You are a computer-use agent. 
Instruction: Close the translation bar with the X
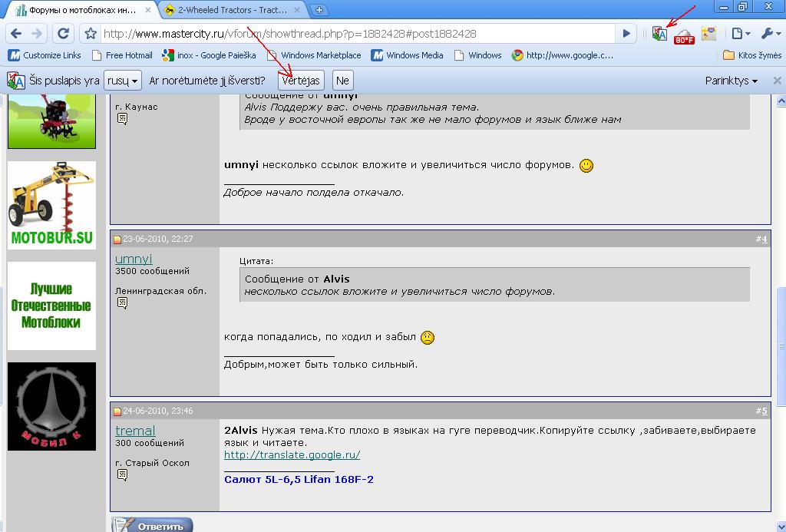pos(777,81)
